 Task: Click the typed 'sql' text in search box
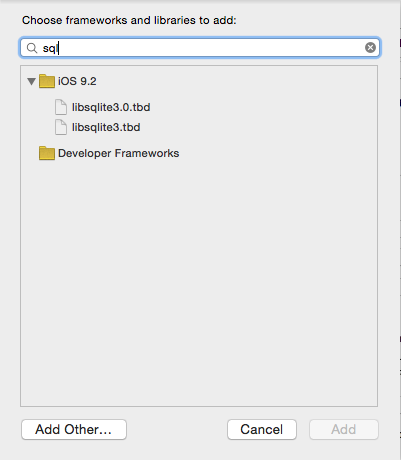point(50,48)
